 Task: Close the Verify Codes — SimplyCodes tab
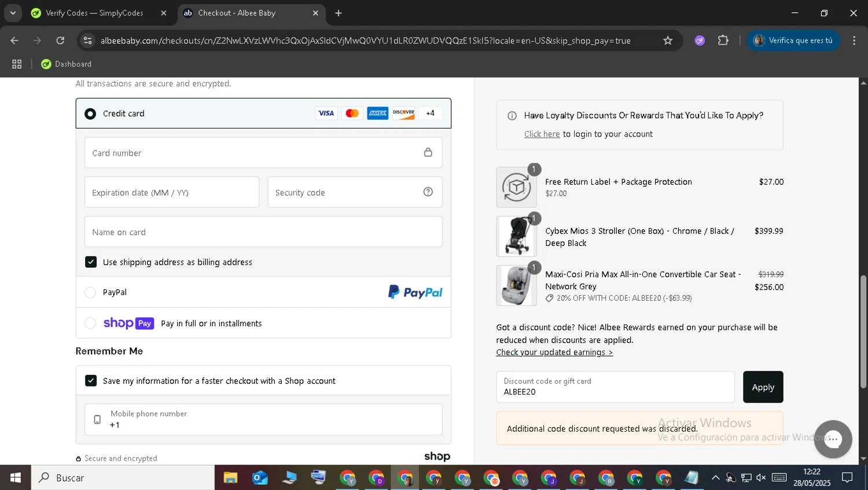[164, 13]
